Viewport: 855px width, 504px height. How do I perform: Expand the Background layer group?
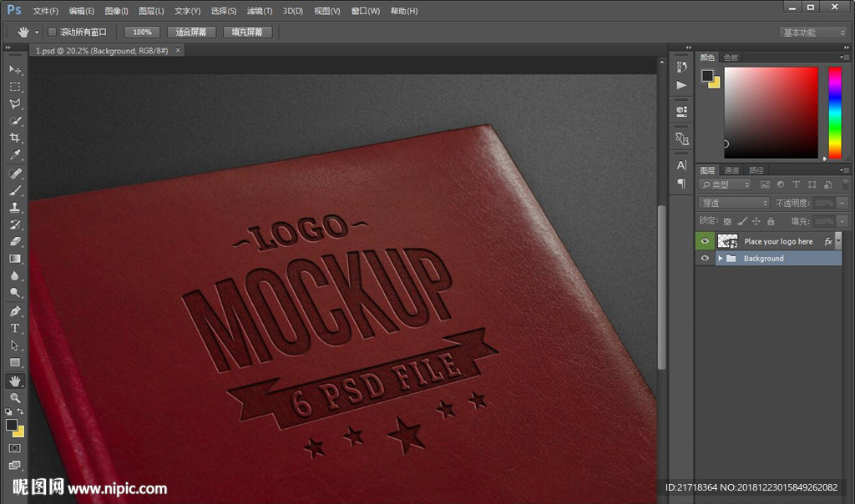(721, 259)
